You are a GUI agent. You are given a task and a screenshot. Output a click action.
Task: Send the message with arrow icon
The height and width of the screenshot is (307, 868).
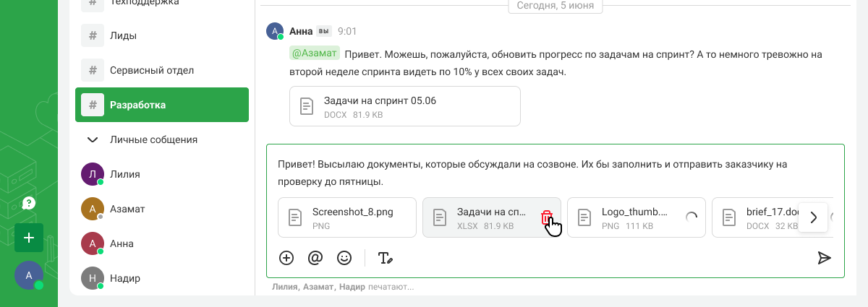click(x=824, y=258)
